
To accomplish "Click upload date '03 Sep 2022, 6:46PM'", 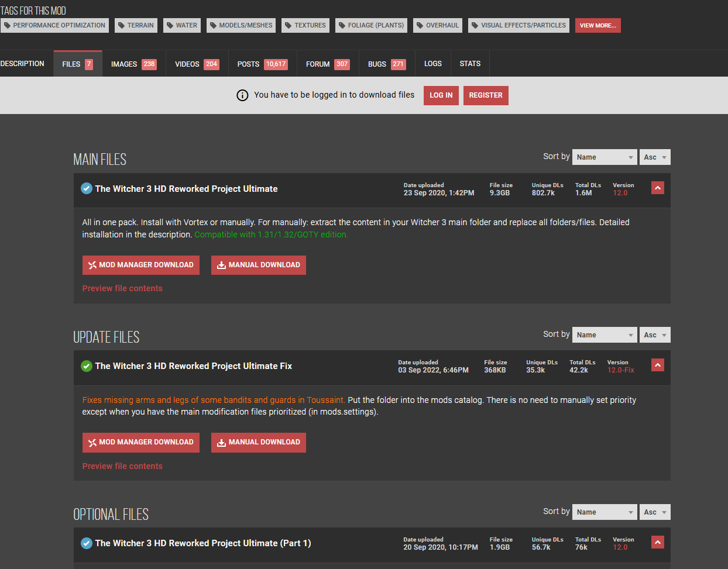I will (x=434, y=370).
